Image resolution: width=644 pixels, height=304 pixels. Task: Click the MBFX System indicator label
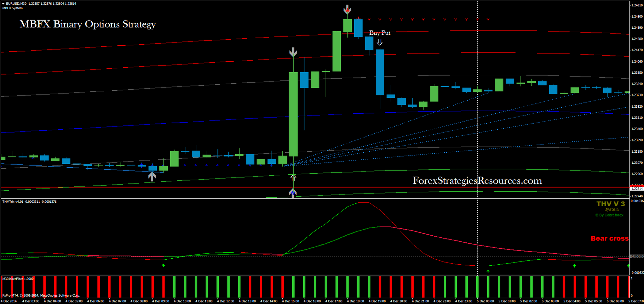point(12,8)
